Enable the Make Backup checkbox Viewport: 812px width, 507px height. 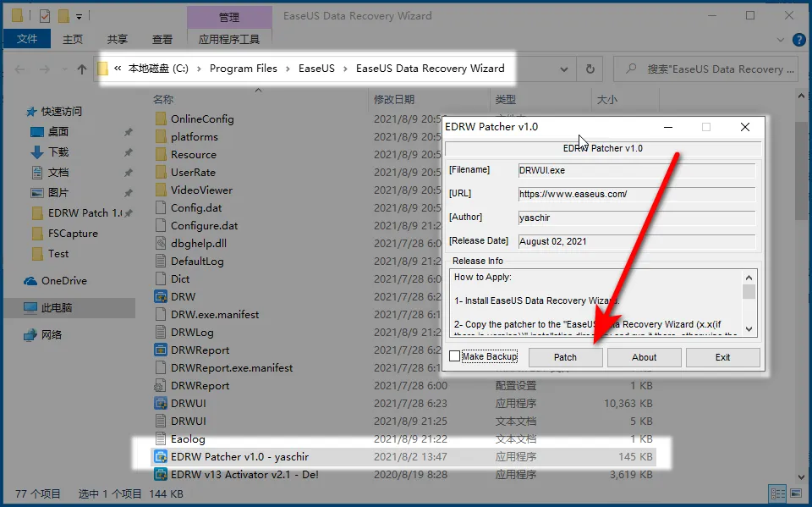pyautogui.click(x=455, y=356)
